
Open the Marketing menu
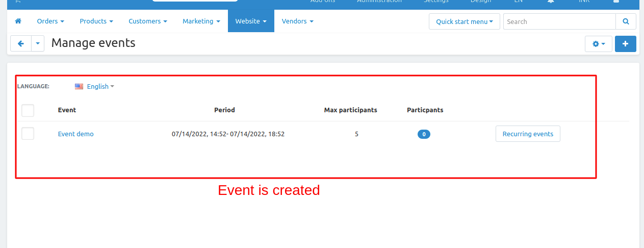[201, 21]
